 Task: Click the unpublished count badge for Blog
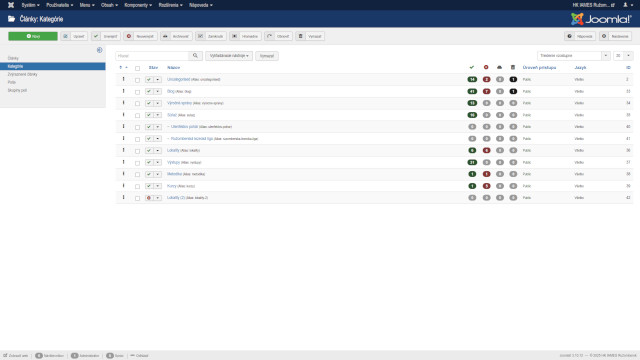[486, 91]
